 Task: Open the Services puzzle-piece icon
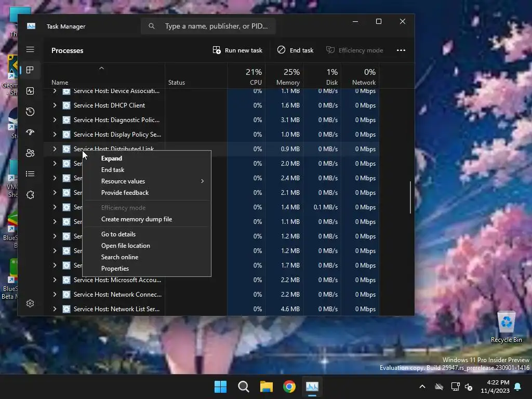click(x=30, y=195)
